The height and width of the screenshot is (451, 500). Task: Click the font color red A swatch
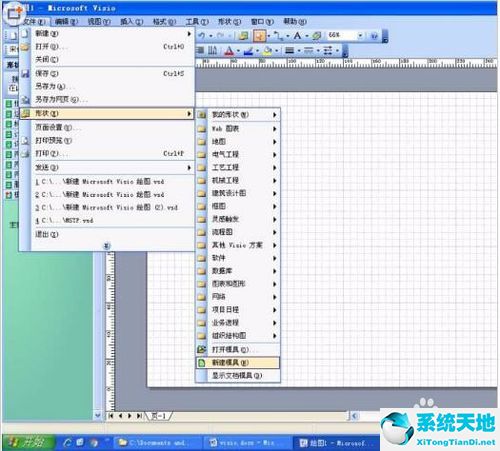point(229,50)
